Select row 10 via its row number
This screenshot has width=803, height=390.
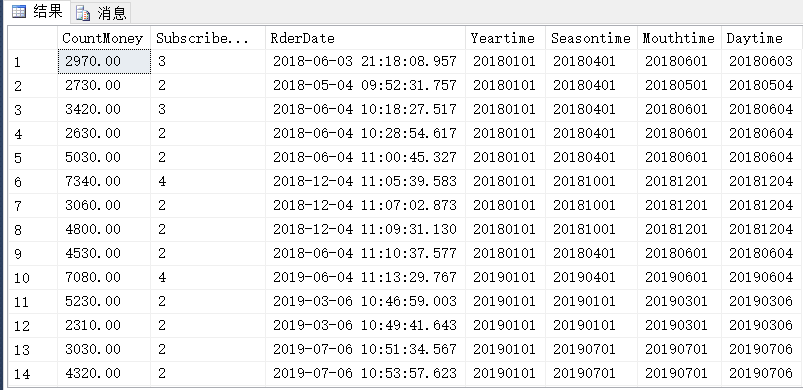(x=33, y=278)
